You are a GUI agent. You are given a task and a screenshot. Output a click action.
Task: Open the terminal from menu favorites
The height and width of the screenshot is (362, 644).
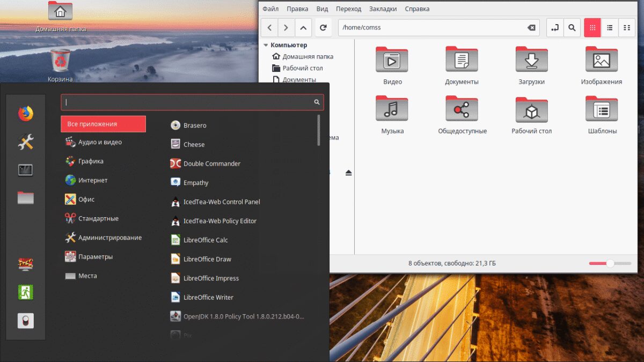[x=25, y=170]
